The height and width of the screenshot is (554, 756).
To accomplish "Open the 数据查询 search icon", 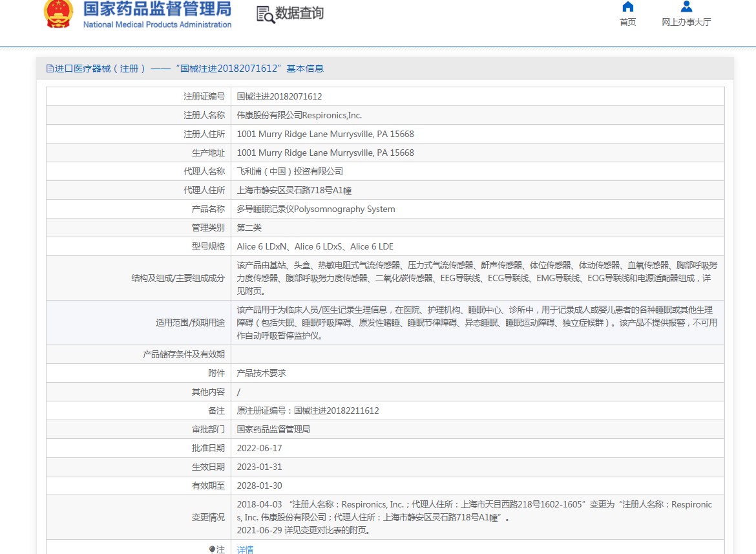I will pos(265,14).
